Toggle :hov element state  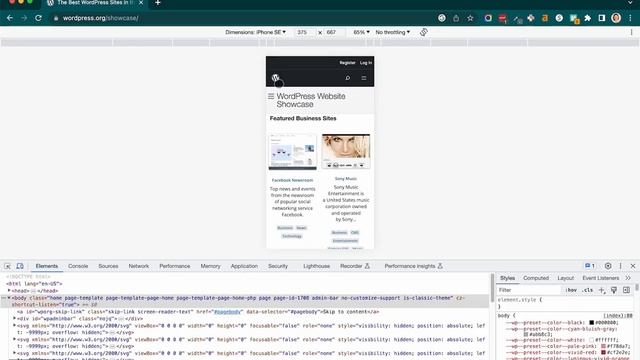pyautogui.click(x=571, y=290)
